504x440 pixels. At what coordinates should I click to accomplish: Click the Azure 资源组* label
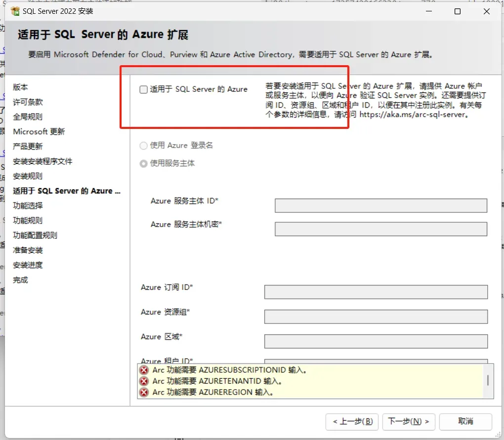(165, 312)
